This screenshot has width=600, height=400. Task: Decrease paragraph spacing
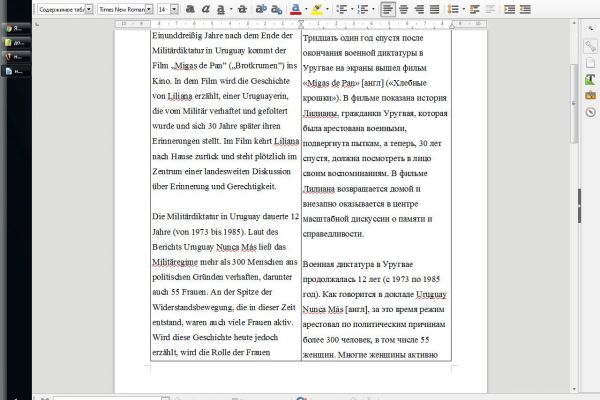[490, 9]
